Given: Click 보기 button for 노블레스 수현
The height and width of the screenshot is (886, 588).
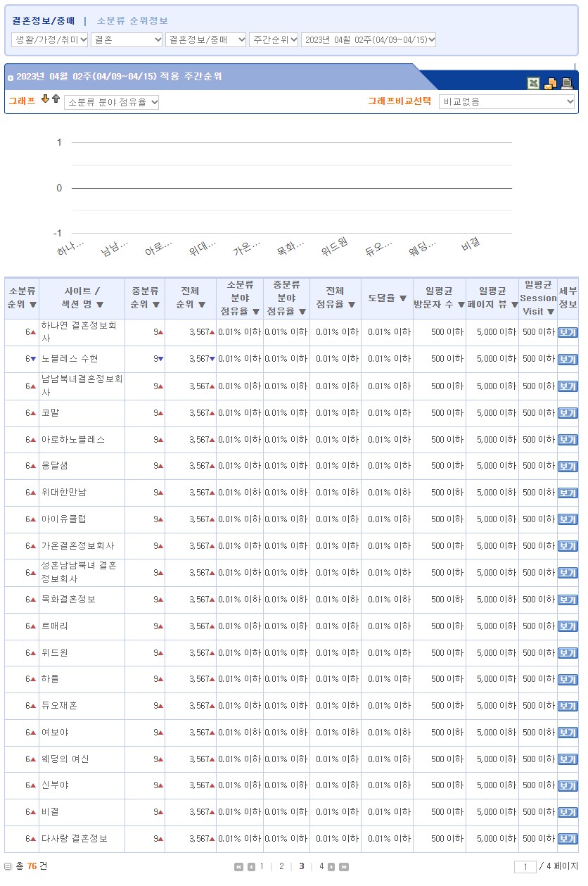Looking at the screenshot, I should 567,360.
